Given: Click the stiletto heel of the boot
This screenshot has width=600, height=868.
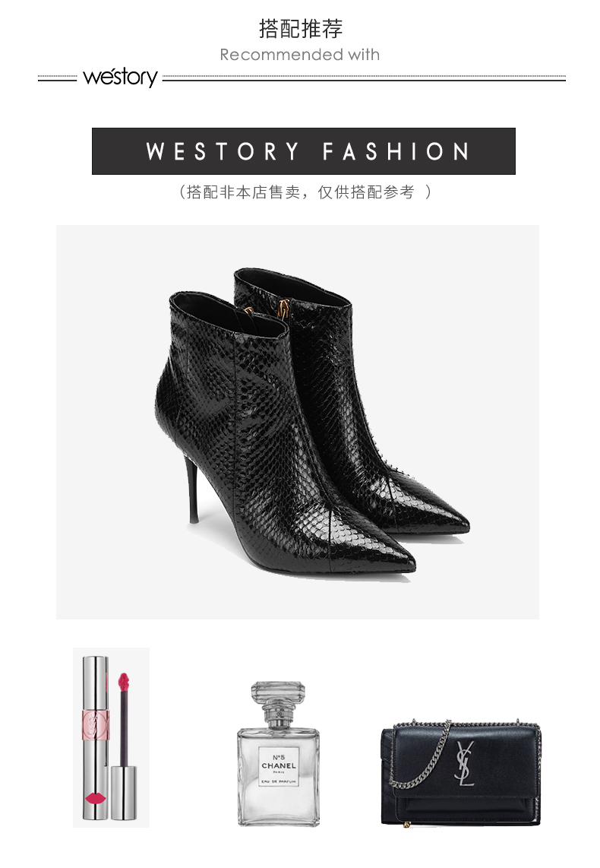Looking at the screenshot, I should (192, 489).
